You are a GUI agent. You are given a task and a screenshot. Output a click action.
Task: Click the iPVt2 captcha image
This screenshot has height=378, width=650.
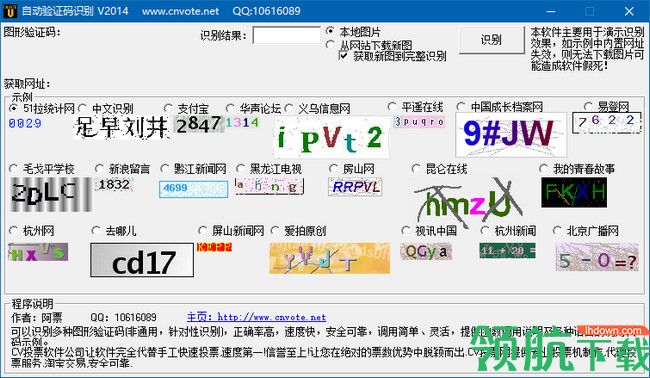[x=332, y=137]
